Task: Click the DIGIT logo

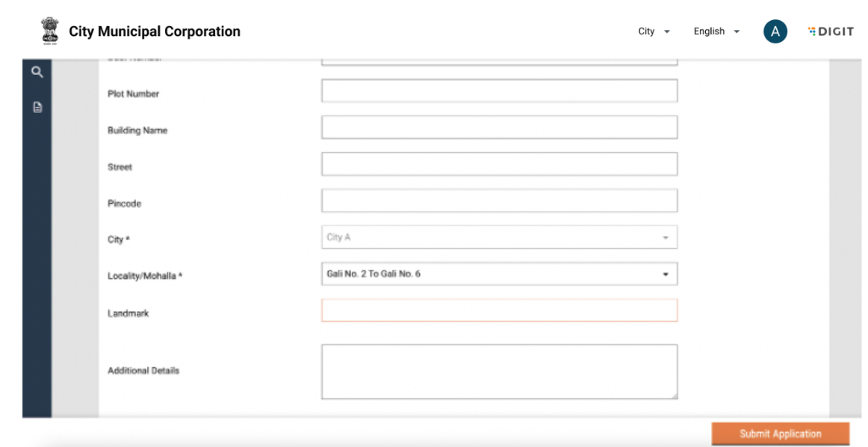Action: tap(830, 31)
